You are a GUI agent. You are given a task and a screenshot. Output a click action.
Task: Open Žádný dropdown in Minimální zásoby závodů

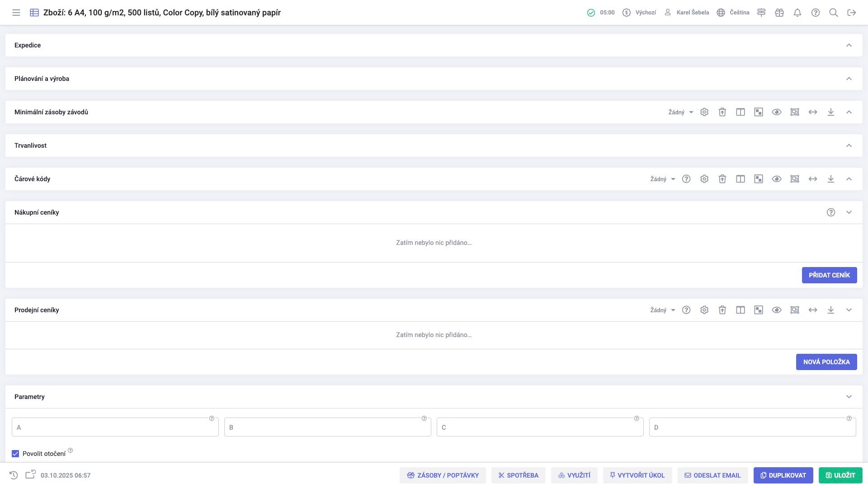coord(680,112)
